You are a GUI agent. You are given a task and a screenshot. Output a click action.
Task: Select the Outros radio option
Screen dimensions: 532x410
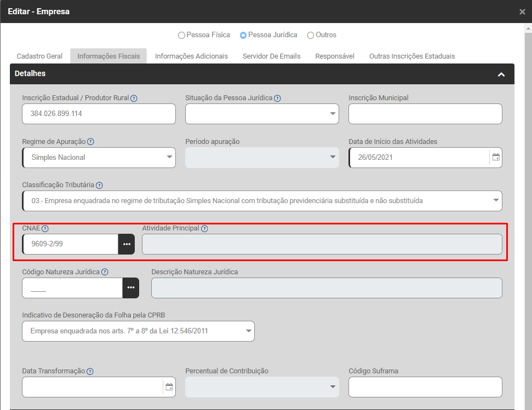(311, 35)
